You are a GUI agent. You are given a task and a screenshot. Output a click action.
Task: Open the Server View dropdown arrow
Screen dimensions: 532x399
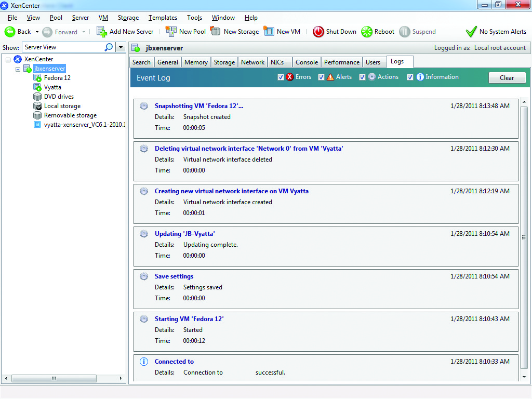pos(121,47)
